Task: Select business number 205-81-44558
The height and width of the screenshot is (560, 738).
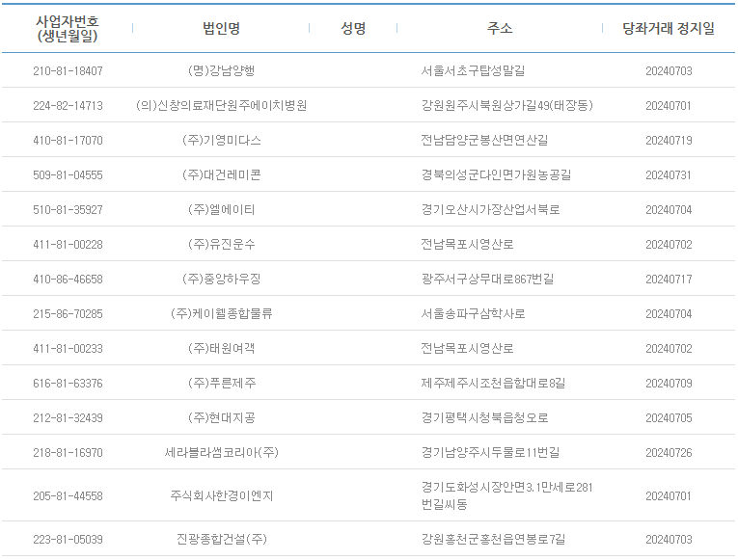Action: pyautogui.click(x=68, y=496)
